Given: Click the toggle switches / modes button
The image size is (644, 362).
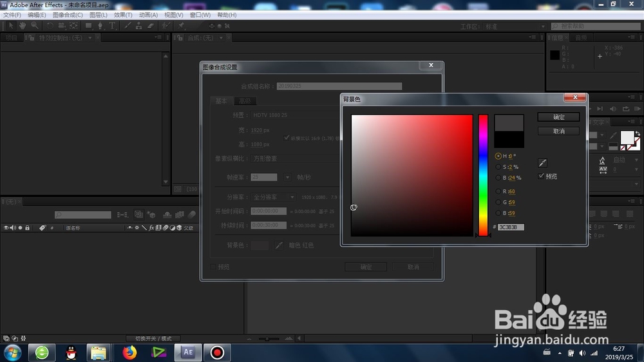Looking at the screenshot, I should [153, 339].
